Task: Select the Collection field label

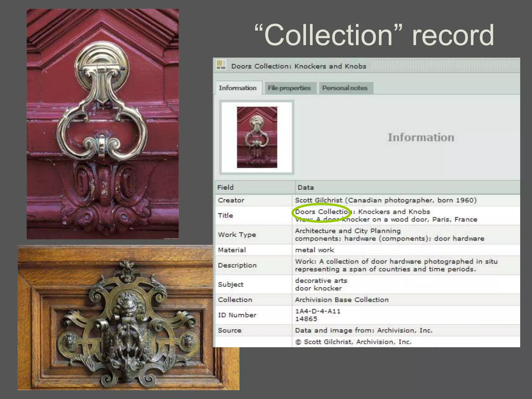Action: pyautogui.click(x=235, y=300)
